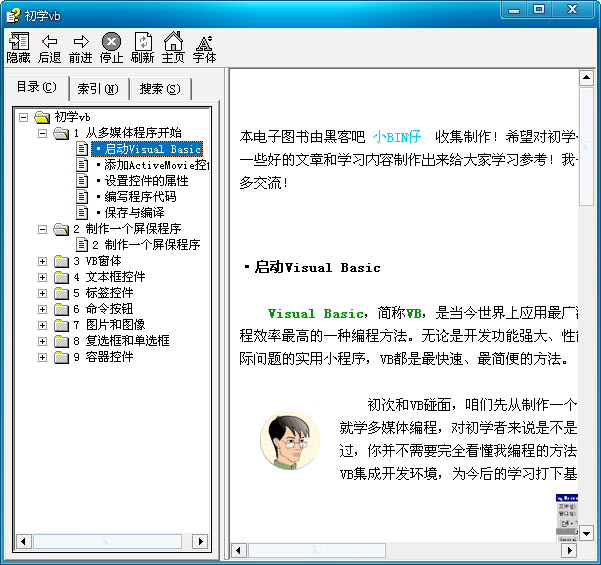Open topic 保存与编译

130,213
